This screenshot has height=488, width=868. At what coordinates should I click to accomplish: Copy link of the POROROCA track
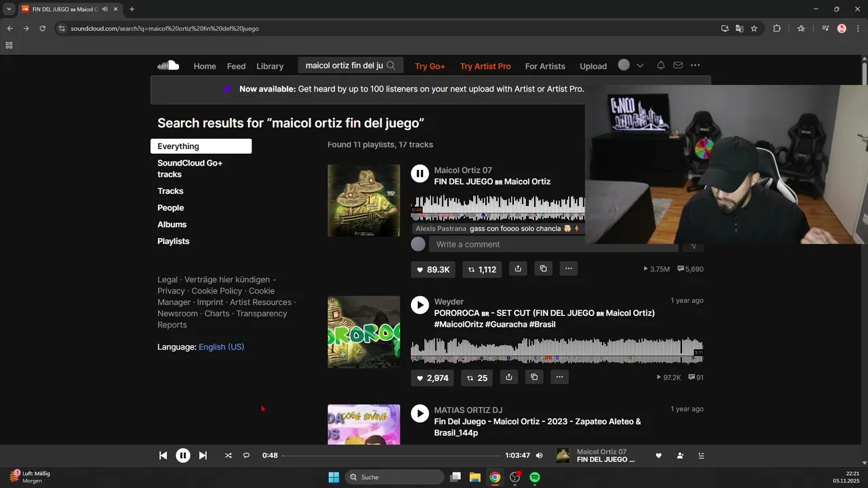(534, 378)
